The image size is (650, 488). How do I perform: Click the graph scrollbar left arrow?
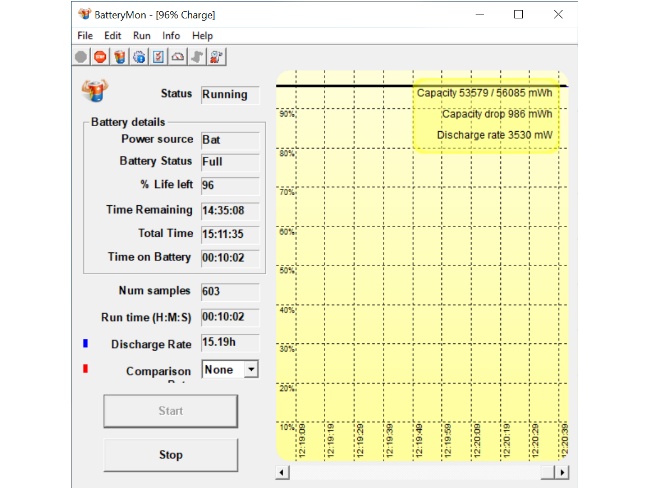pos(282,472)
